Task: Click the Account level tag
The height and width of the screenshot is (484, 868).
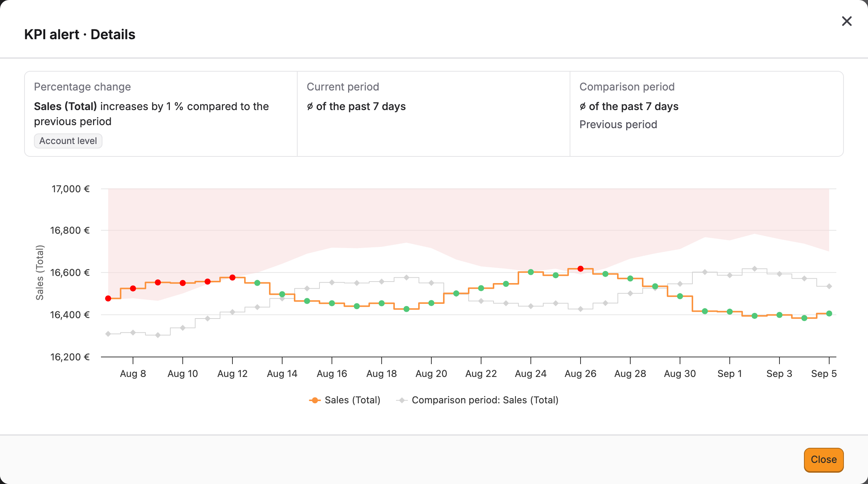Action: (x=68, y=141)
